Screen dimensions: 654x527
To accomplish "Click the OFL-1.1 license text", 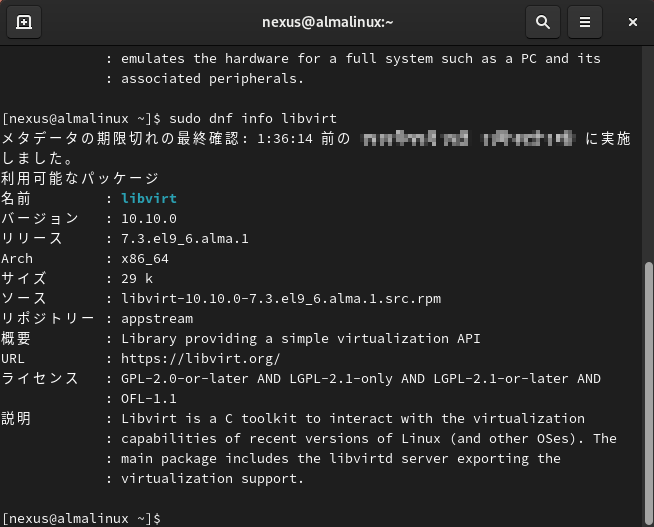I will click(x=148, y=398).
